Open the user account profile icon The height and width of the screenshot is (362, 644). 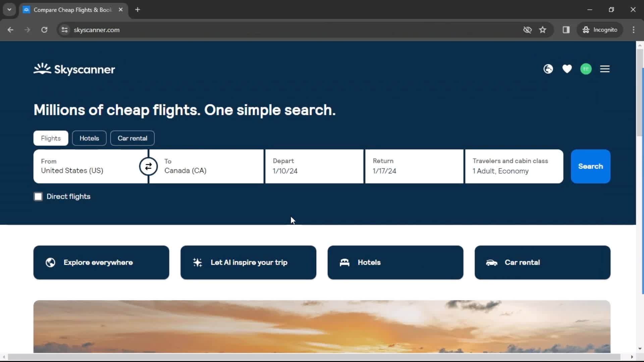coord(587,68)
